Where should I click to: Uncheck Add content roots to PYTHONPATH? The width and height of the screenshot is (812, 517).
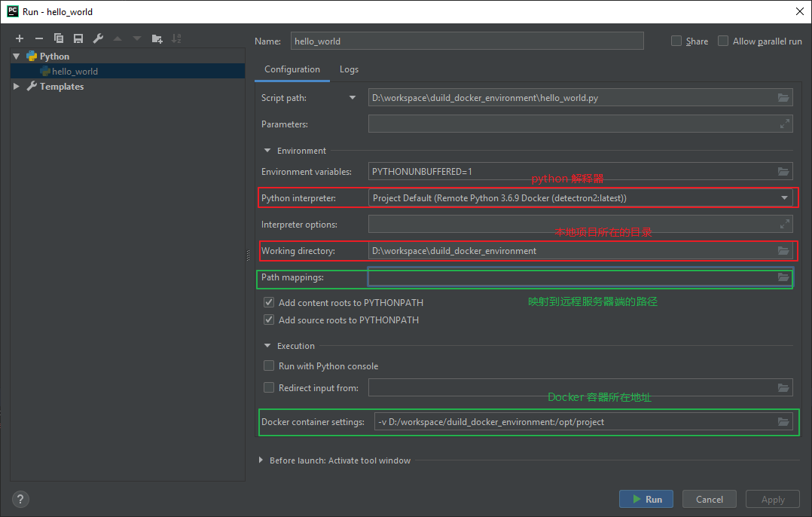tap(269, 302)
